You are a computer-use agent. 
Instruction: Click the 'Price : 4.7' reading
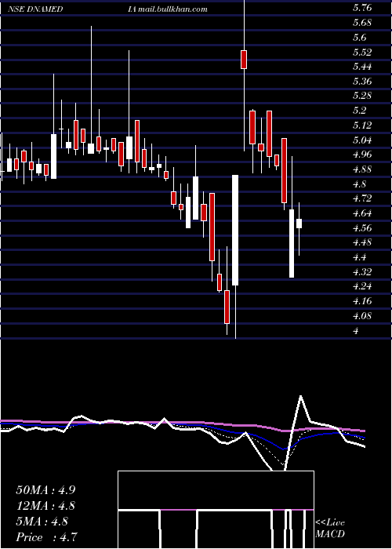pyautogui.click(x=46, y=537)
